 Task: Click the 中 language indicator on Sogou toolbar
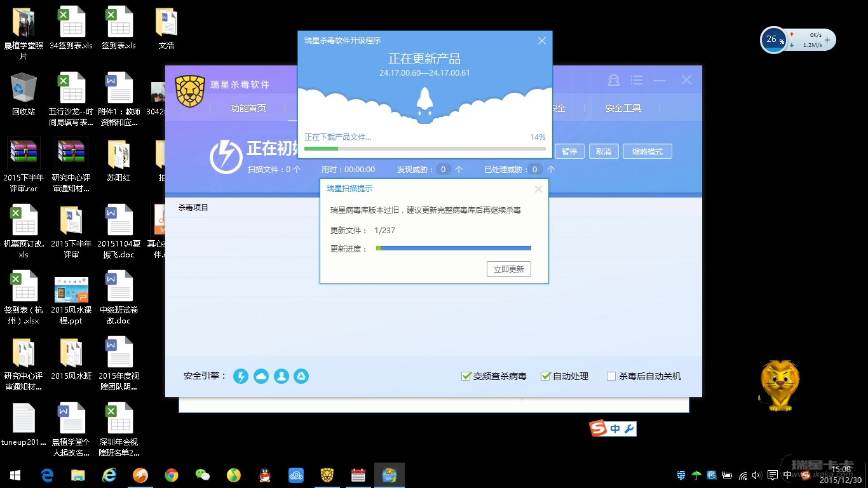coord(615,429)
